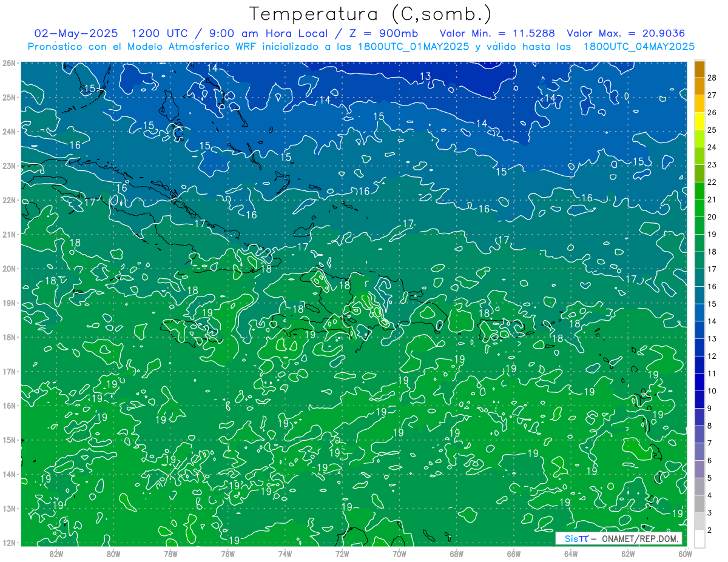728x562 pixels.
Task: Click color scale label "25"
Action: click(712, 130)
